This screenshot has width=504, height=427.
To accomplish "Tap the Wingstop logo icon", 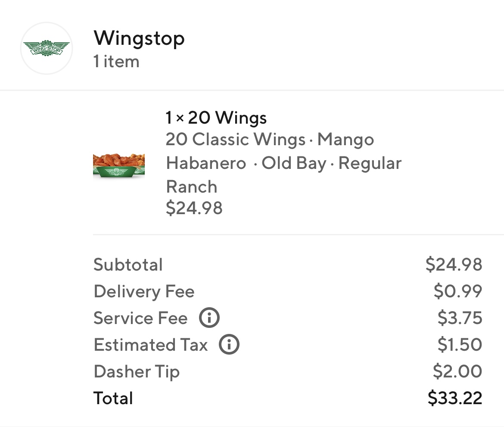I will [x=47, y=48].
